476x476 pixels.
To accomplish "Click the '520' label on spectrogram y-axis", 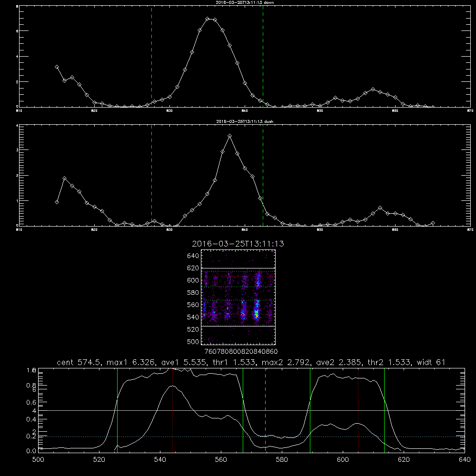I will [x=193, y=329].
